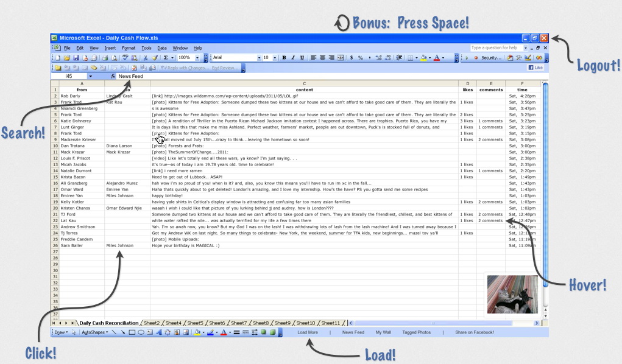
Task: Toggle Underline formatting
Action: point(302,58)
